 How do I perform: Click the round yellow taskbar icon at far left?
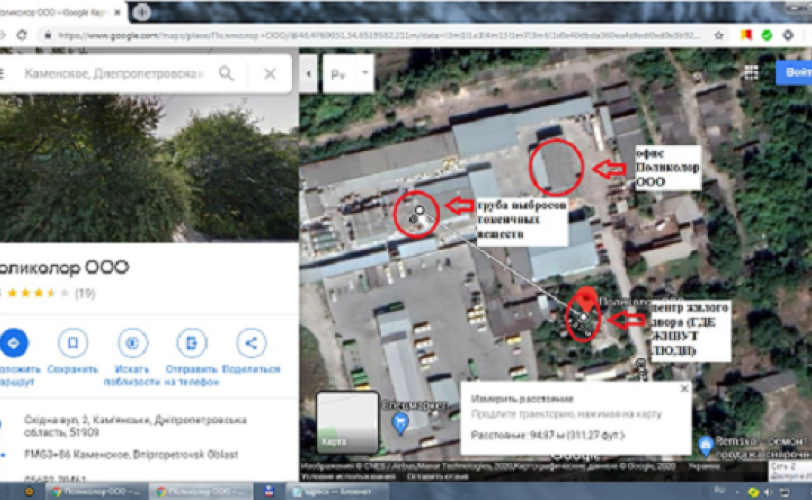pyautogui.click(x=29, y=491)
